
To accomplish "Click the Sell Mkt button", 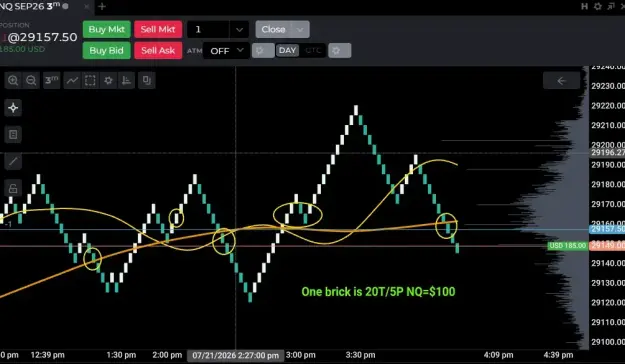I will [x=158, y=30].
